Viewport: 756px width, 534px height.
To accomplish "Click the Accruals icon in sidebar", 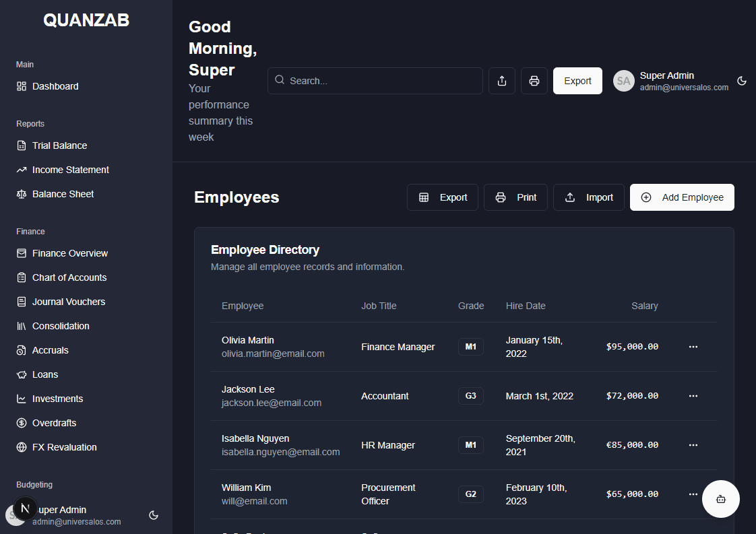I will coord(21,350).
